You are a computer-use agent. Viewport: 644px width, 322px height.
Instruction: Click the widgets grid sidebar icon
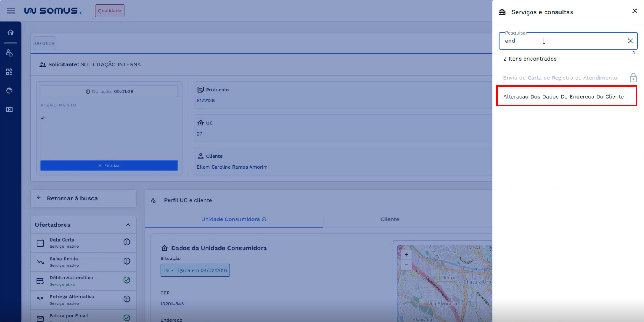10,72
